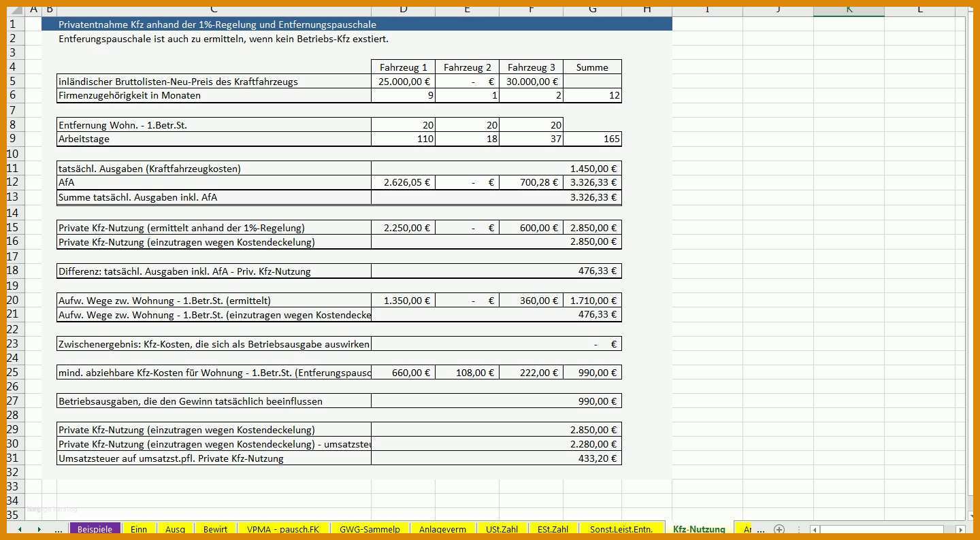980x540 pixels.
Task: Switch to the Ausg sheet tab
Action: pos(175,529)
